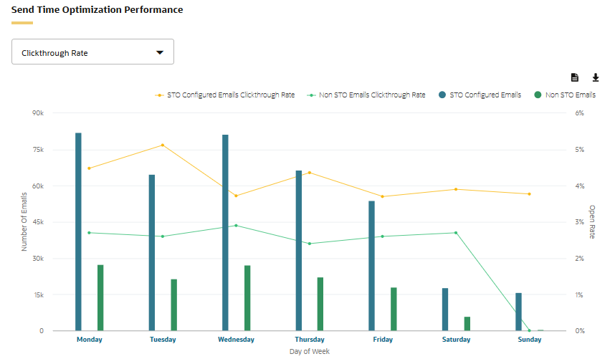Click Thursday's blue STO Configured Emails bar
610x364 pixels.
point(299,251)
